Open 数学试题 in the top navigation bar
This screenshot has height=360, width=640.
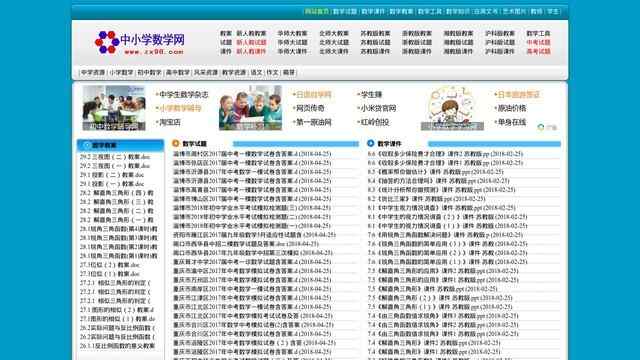[x=345, y=11]
